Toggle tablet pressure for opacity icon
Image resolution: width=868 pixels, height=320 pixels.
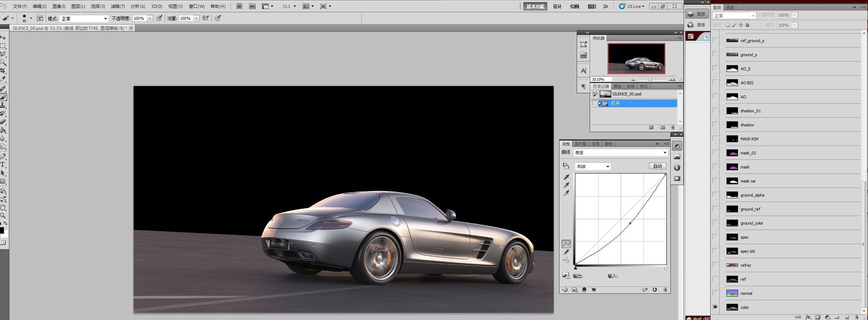159,18
